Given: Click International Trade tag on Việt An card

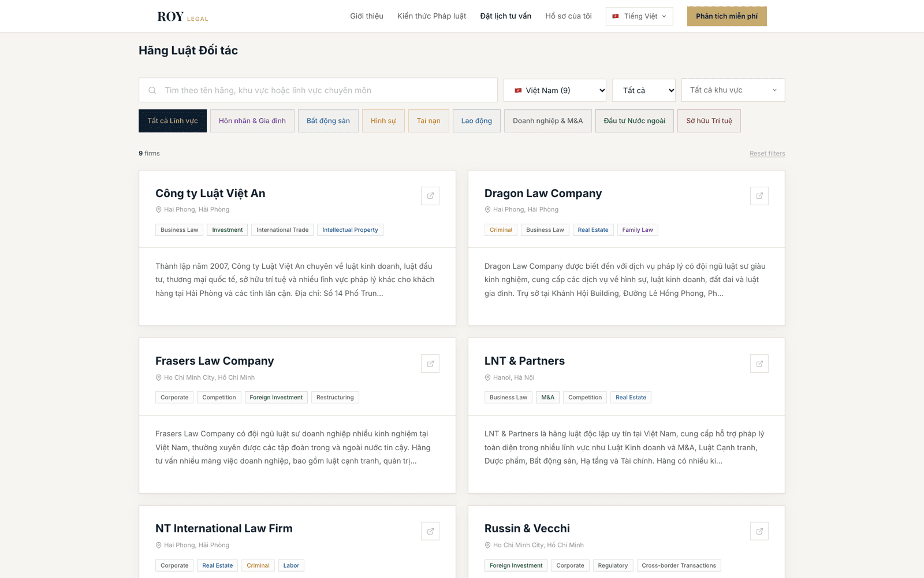Looking at the screenshot, I should (x=282, y=230).
